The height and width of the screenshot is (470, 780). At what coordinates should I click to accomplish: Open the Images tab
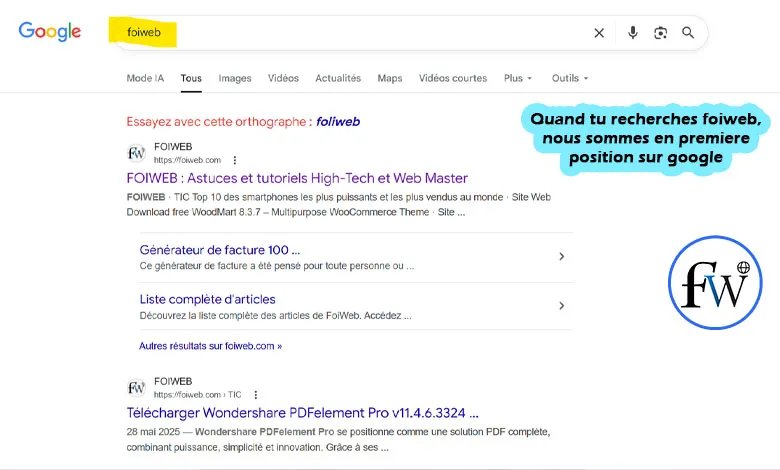[235, 78]
